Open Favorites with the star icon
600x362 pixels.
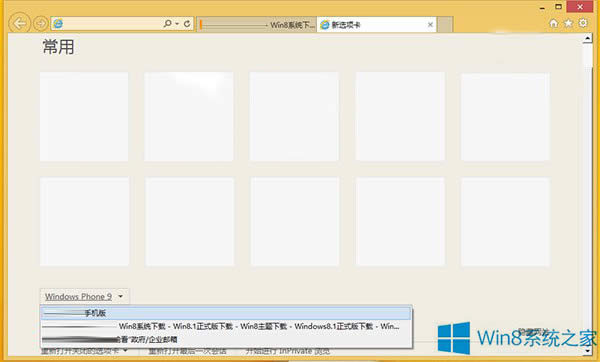pyautogui.click(x=568, y=23)
